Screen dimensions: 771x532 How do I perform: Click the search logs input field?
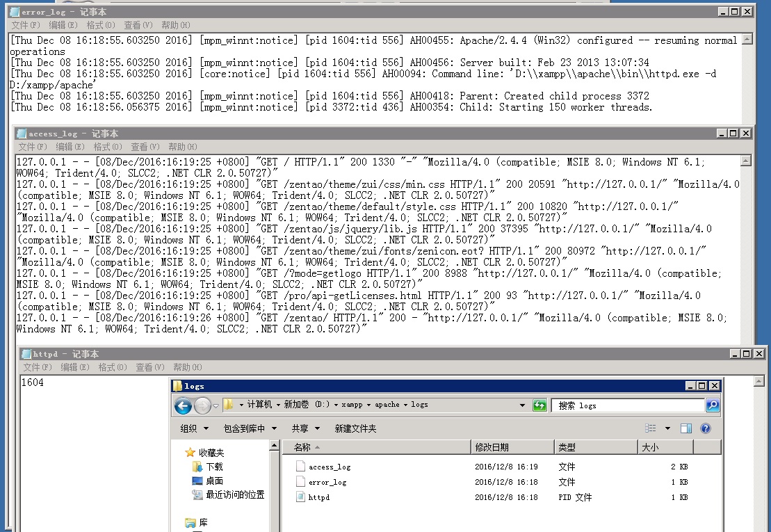(628, 405)
